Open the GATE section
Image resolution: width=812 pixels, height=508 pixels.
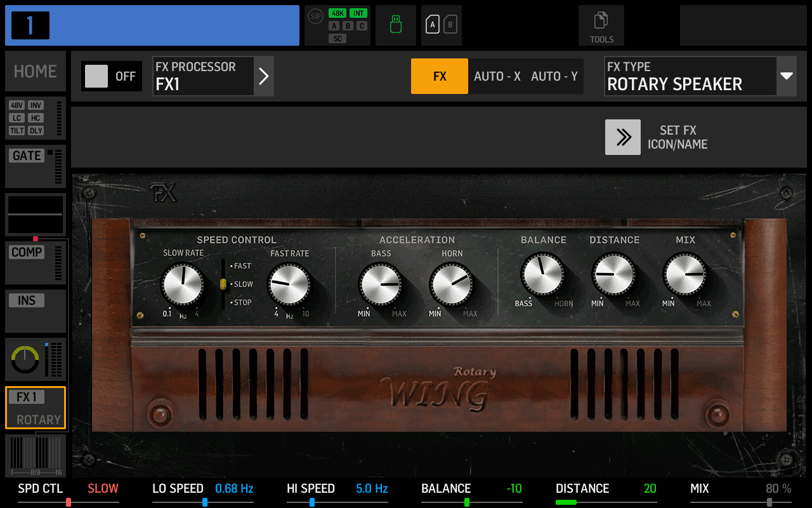36,166
